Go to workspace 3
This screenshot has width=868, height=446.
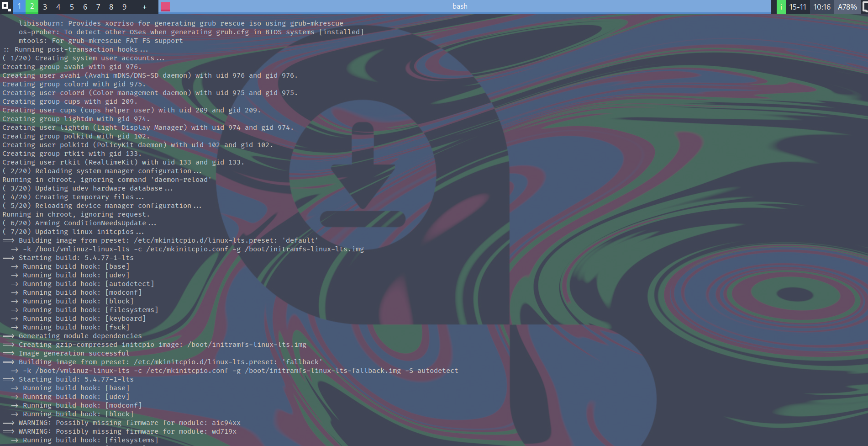coord(45,7)
